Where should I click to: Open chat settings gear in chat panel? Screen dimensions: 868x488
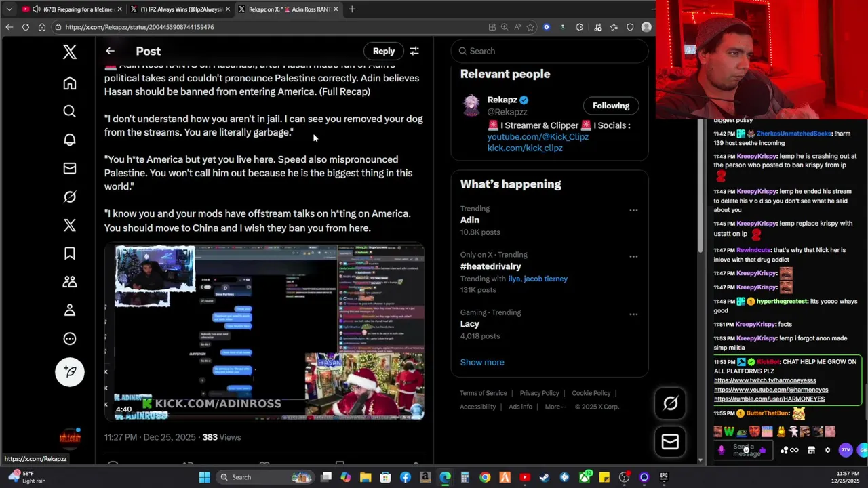(x=827, y=450)
